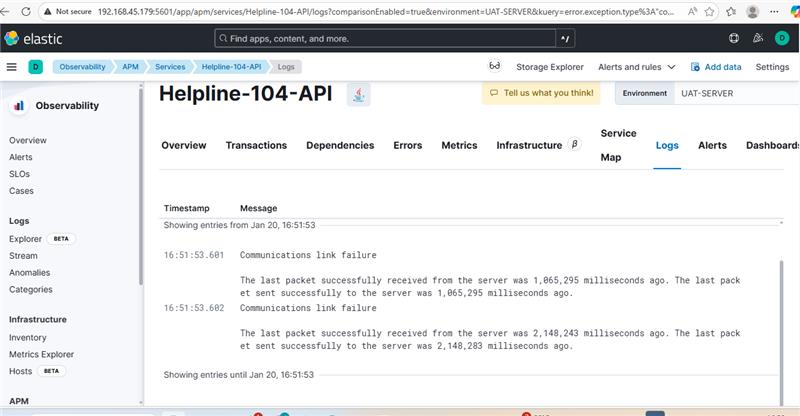Click the Services breadcrumb

(x=170, y=67)
